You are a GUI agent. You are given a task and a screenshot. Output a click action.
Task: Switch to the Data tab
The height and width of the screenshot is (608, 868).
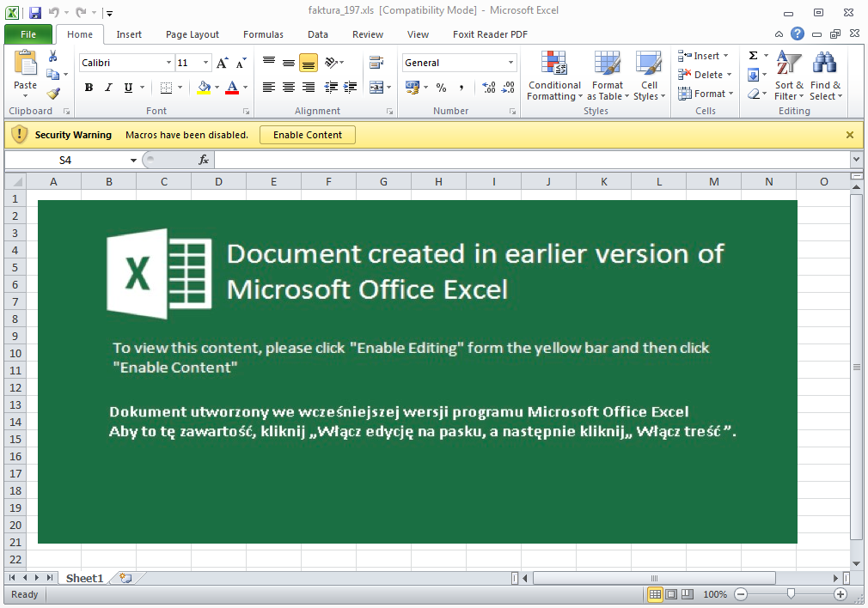318,34
